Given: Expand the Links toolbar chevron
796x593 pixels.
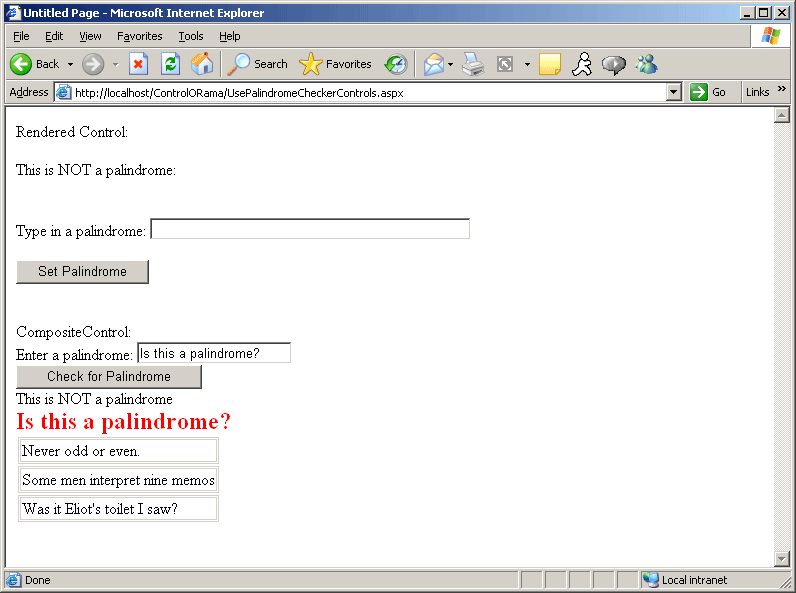Looking at the screenshot, I should click(782, 89).
